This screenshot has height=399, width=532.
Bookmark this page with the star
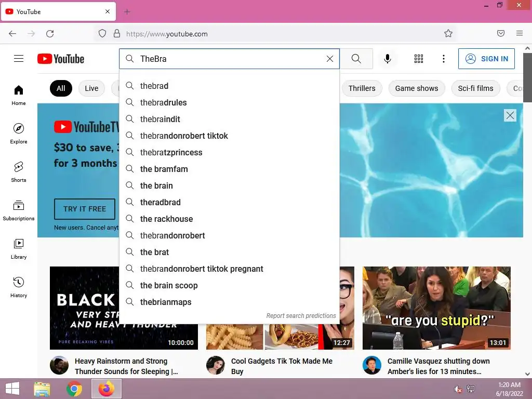[x=448, y=33]
